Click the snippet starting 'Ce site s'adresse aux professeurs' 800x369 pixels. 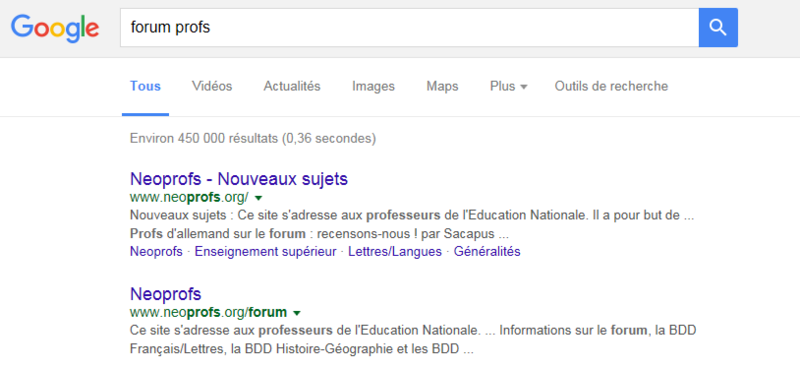pos(413,331)
